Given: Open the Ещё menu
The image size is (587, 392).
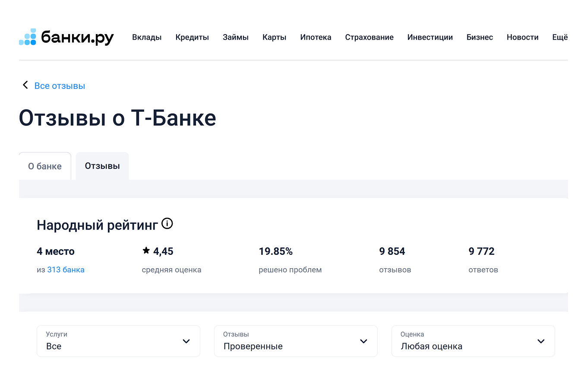Looking at the screenshot, I should pos(560,37).
